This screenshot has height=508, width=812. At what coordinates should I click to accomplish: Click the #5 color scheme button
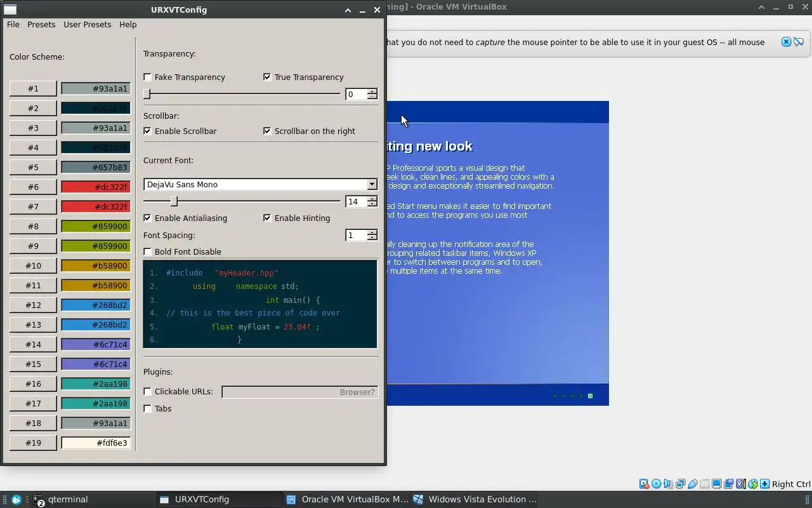pyautogui.click(x=33, y=167)
